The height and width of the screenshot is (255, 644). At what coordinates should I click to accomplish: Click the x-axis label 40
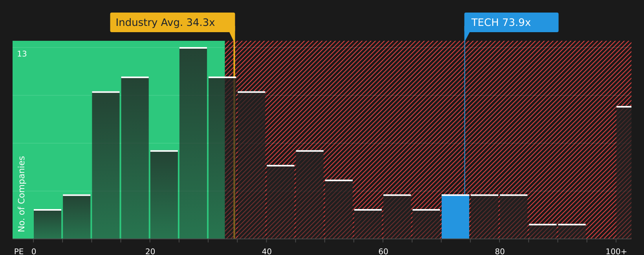[x=267, y=251]
